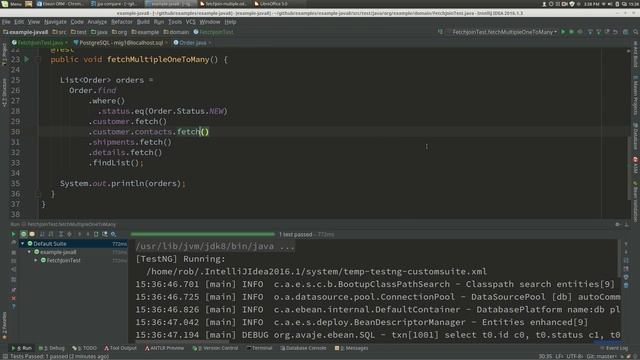640x360 pixels.
Task: Sort test results by duration
Action: (x=51, y=234)
